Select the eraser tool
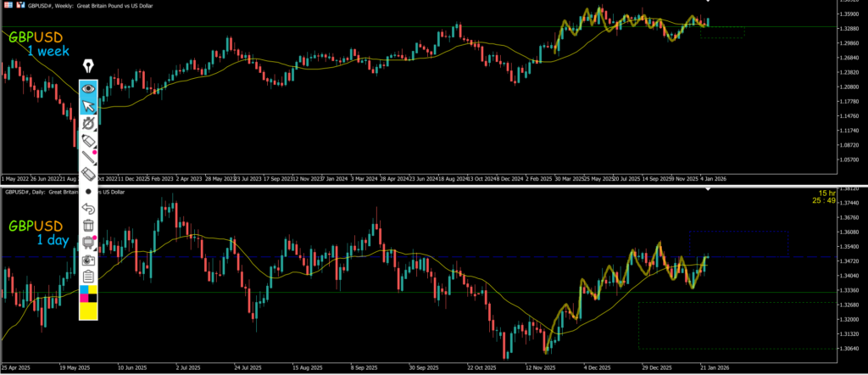The width and height of the screenshot is (868, 375). tap(88, 173)
